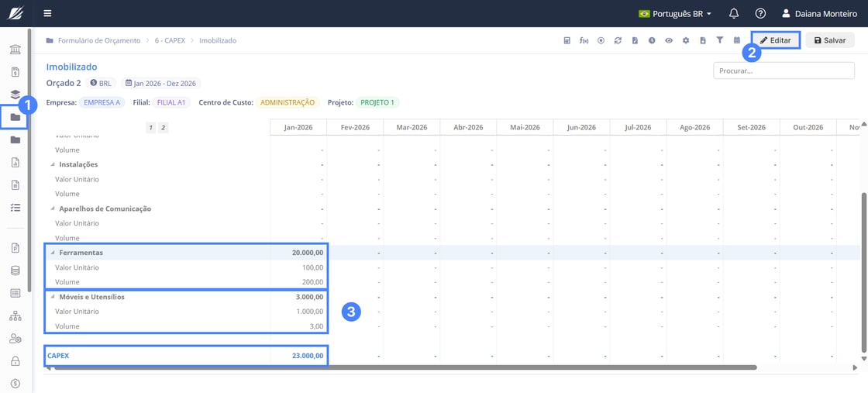Click the Ferramentas total 20.000,00 cell
This screenshot has height=393, width=868.
click(298, 253)
